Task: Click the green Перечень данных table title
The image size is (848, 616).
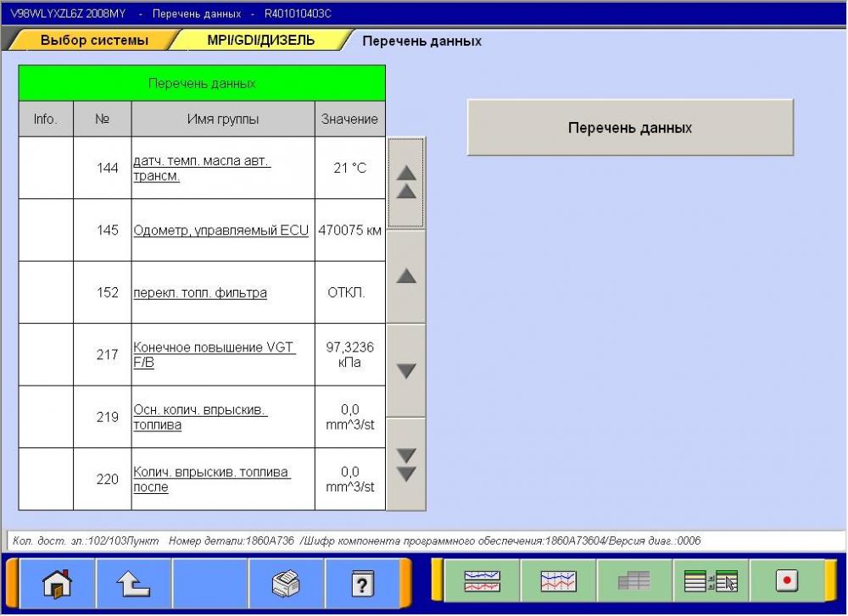Action: coord(202,83)
